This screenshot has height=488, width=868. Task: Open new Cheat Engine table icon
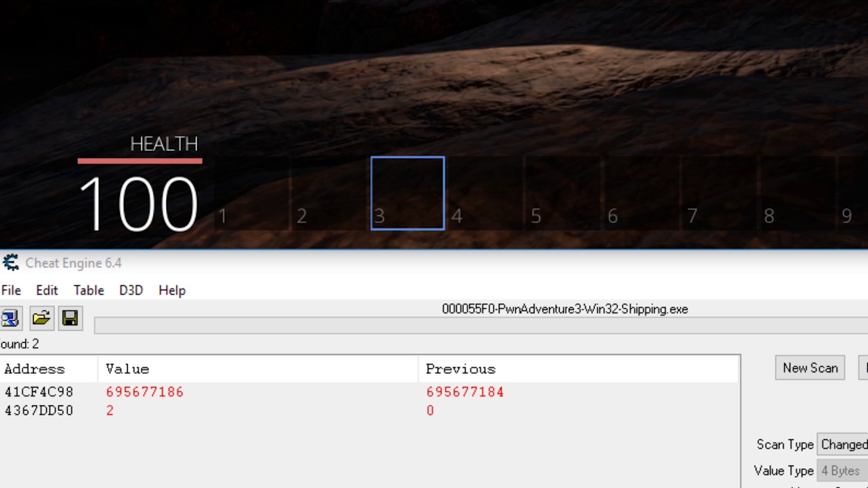tap(42, 318)
